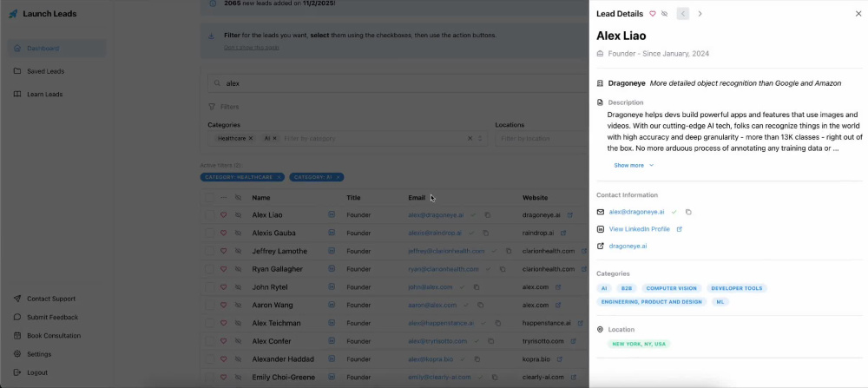Viewport: 868px width, 388px height.
Task: Open Saved Leads in sidebar
Action: pyautogui.click(x=45, y=71)
